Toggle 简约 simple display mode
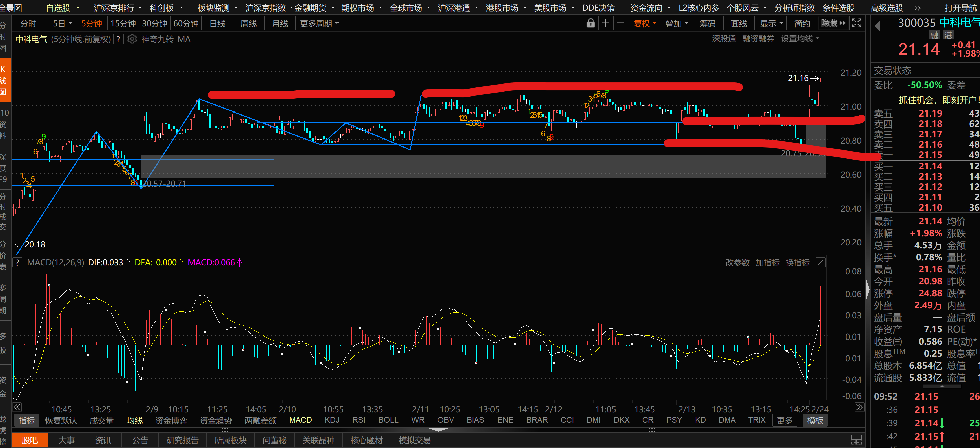 tap(802, 24)
